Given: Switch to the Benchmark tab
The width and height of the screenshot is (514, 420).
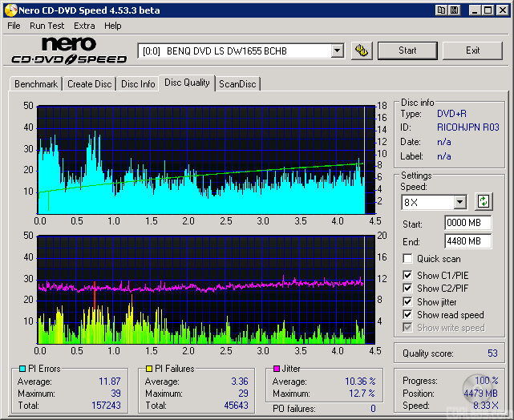Looking at the screenshot, I should pos(36,84).
